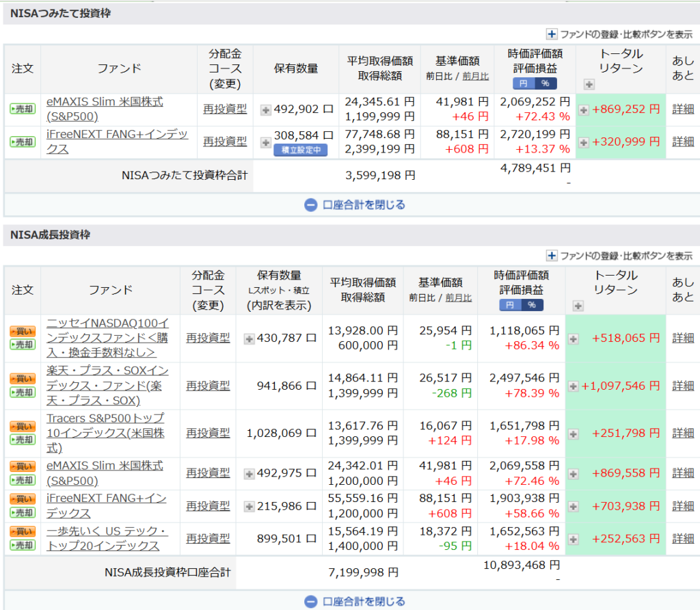Click the 積立設定中 badge under iFreeNEXT FANG+
This screenshot has height=610, width=700.
coord(300,150)
